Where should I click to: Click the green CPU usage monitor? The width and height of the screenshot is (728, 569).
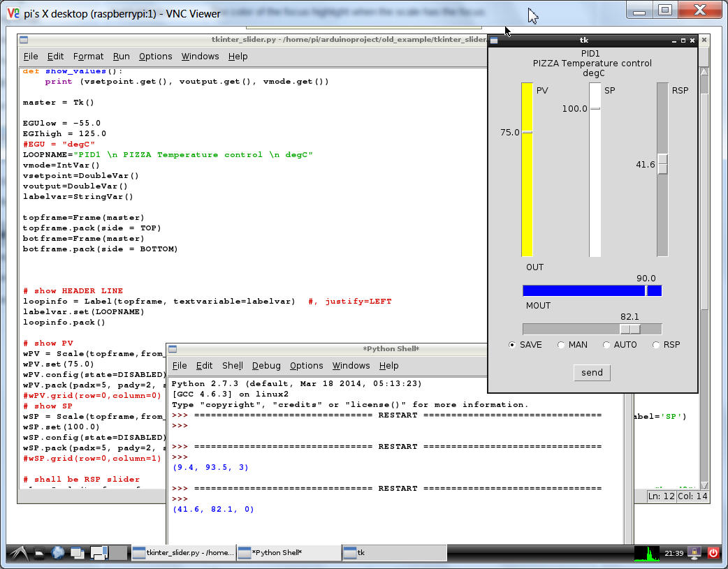[646, 553]
